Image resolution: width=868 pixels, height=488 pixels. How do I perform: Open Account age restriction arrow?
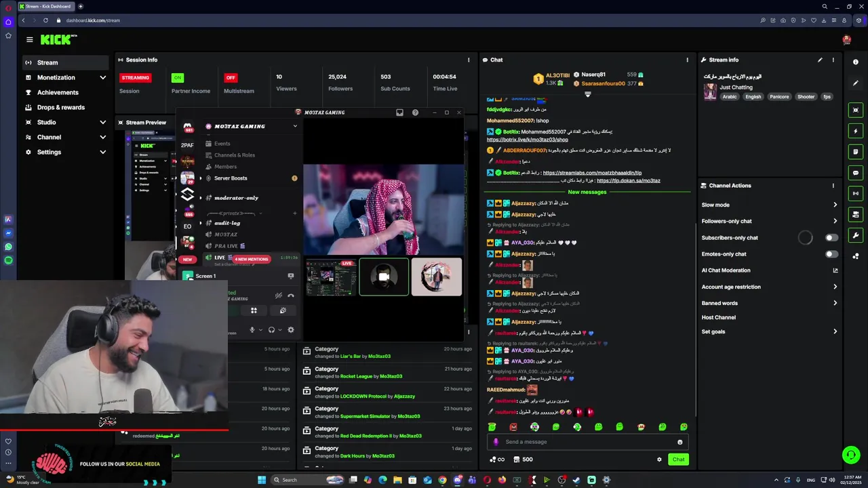[835, 287]
